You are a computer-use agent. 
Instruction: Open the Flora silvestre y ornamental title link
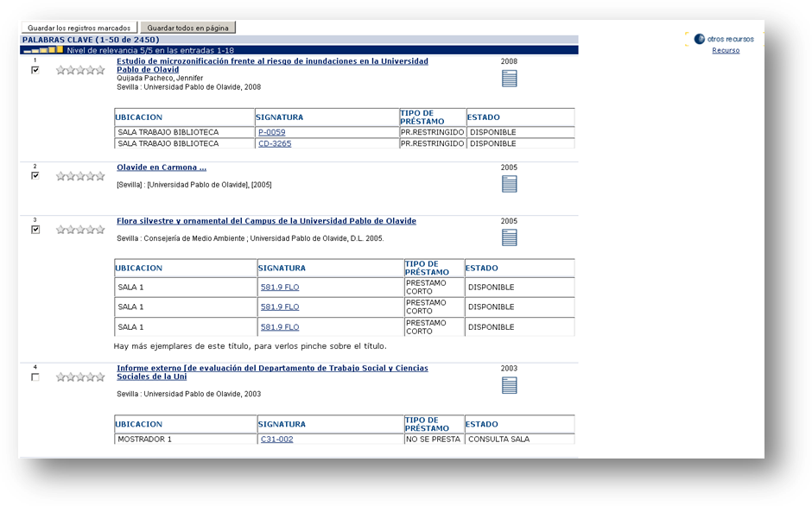coord(266,221)
